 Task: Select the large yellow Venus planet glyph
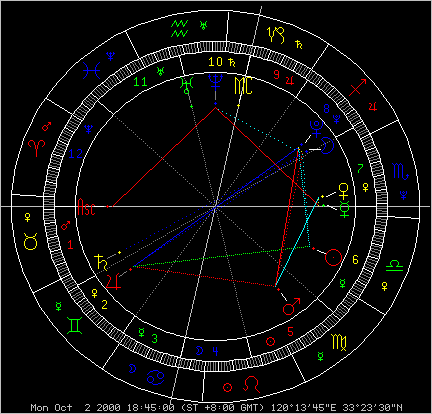point(344,191)
